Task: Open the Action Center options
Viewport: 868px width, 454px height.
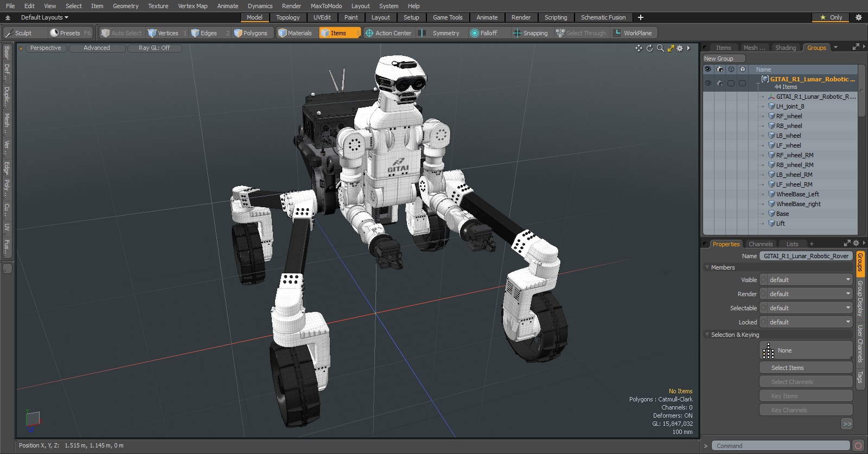Action: [x=388, y=33]
